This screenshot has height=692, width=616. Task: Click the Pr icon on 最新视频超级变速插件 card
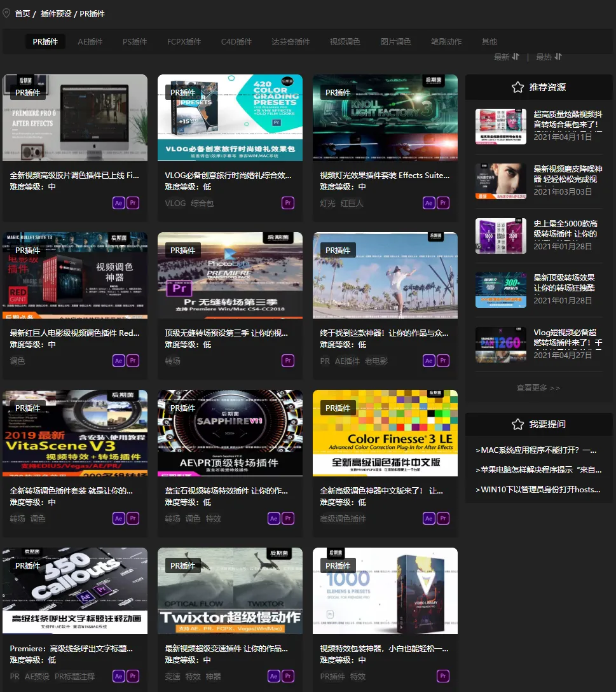tap(288, 676)
